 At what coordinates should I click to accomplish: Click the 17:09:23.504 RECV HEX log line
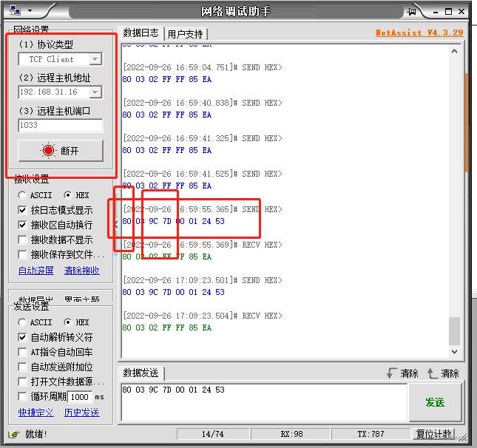tap(203, 316)
